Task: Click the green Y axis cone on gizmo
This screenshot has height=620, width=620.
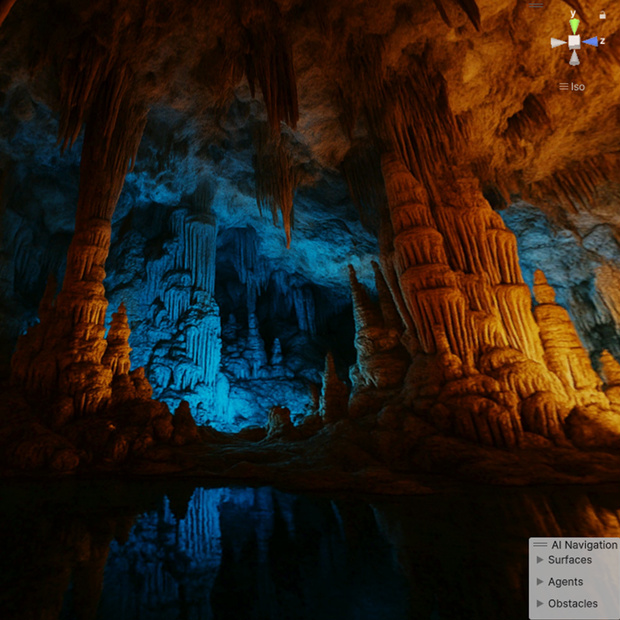Action: pyautogui.click(x=574, y=26)
